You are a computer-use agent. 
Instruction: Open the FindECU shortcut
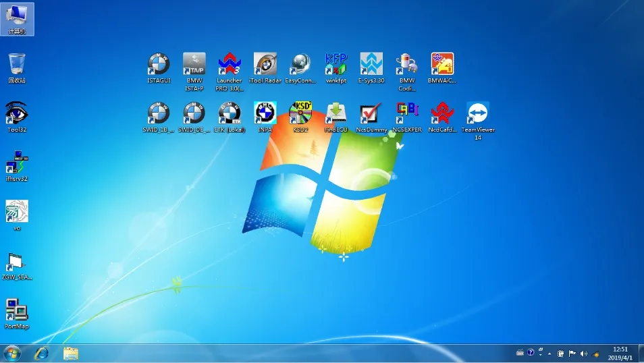tap(336, 113)
